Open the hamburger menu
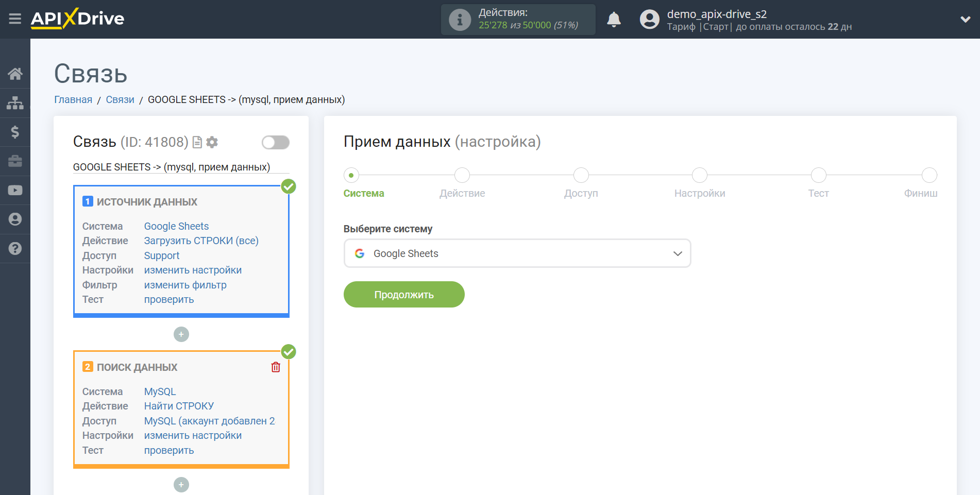The image size is (980, 495). 15,19
